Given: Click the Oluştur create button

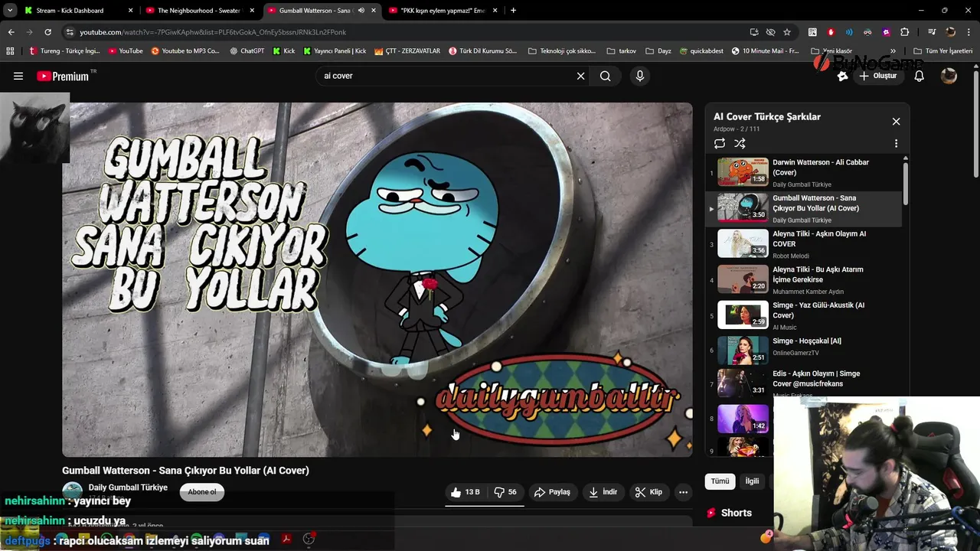Looking at the screenshot, I should point(877,76).
